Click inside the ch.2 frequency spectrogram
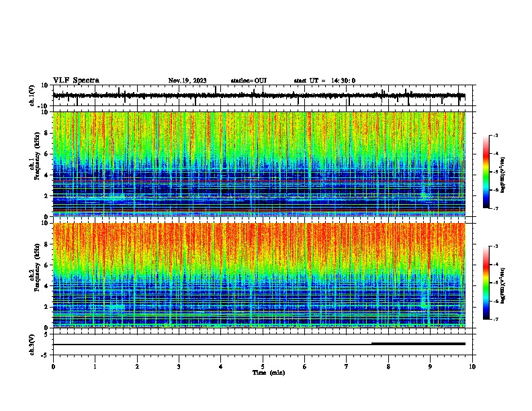 point(259,275)
